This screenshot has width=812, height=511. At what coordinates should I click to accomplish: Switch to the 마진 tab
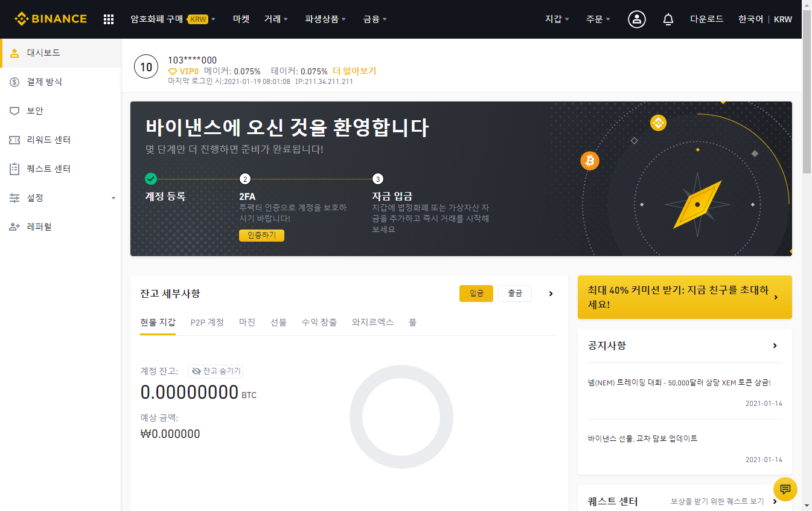coord(247,323)
